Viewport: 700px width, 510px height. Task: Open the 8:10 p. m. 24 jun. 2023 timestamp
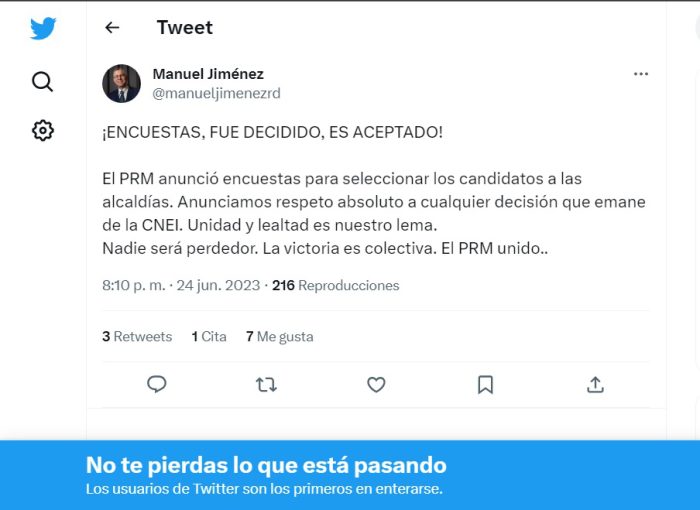tap(181, 285)
